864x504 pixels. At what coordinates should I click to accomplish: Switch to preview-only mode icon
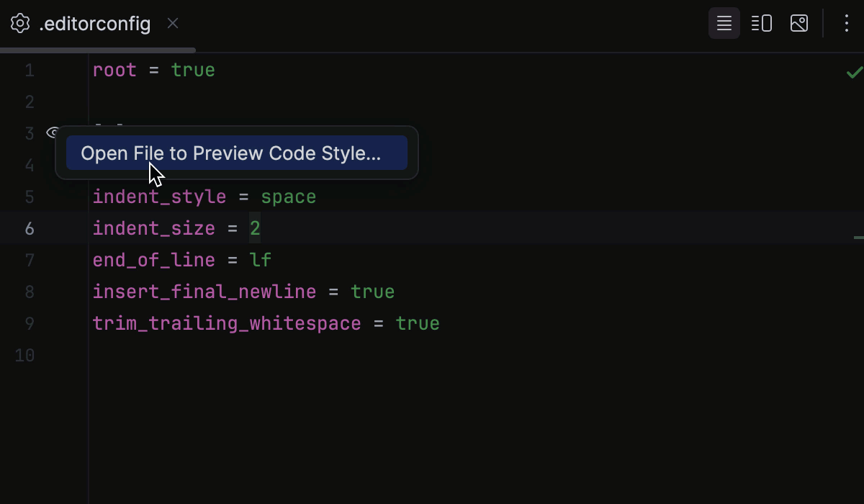pyautogui.click(x=798, y=23)
